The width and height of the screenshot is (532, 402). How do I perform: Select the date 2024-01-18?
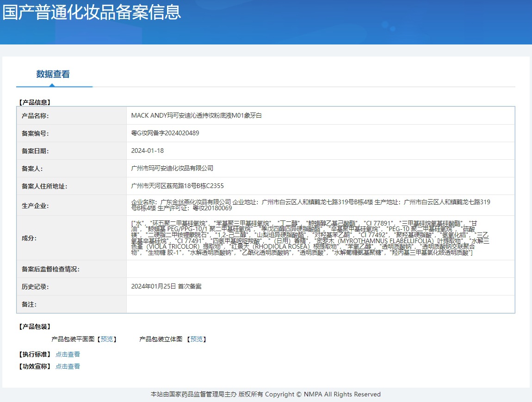click(x=148, y=151)
